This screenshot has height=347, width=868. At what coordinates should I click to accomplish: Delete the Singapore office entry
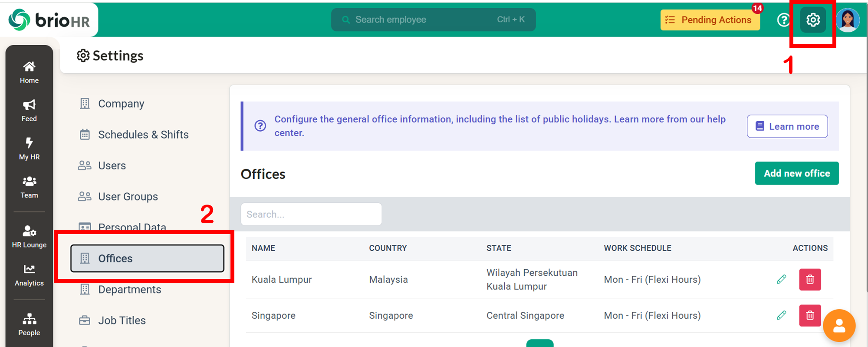point(810,315)
